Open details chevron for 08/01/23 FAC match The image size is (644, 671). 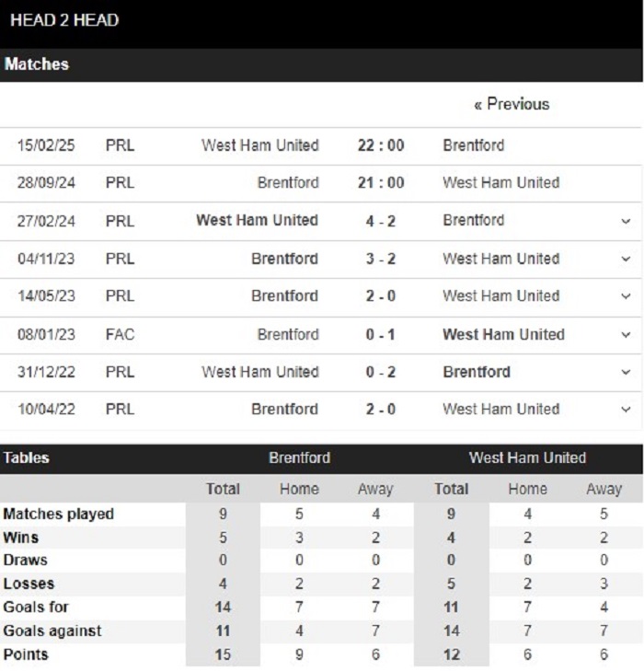[x=626, y=335]
